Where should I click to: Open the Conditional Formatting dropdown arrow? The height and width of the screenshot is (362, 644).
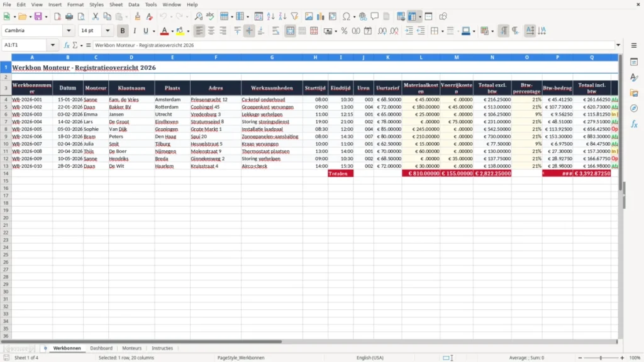point(492,31)
